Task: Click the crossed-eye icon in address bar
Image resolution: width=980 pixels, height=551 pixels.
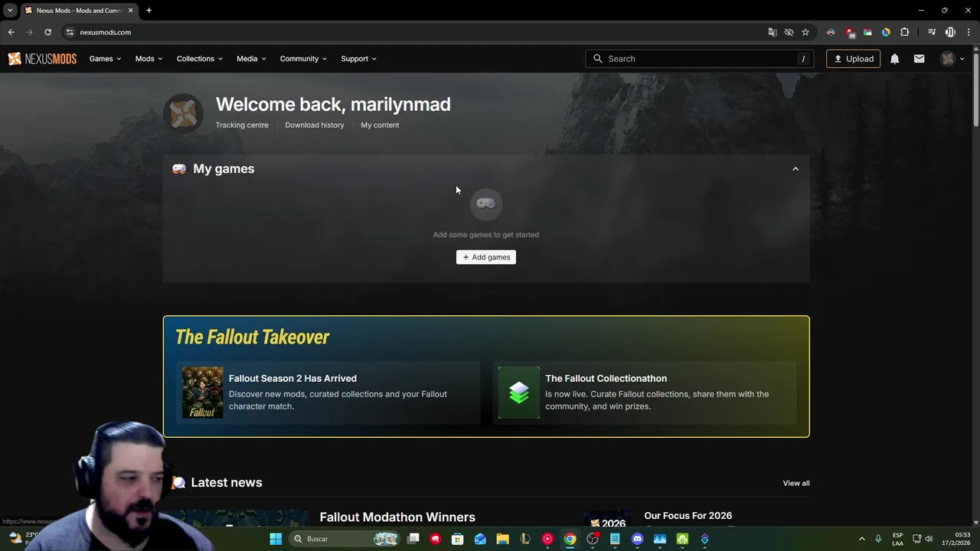Action: pos(789,32)
